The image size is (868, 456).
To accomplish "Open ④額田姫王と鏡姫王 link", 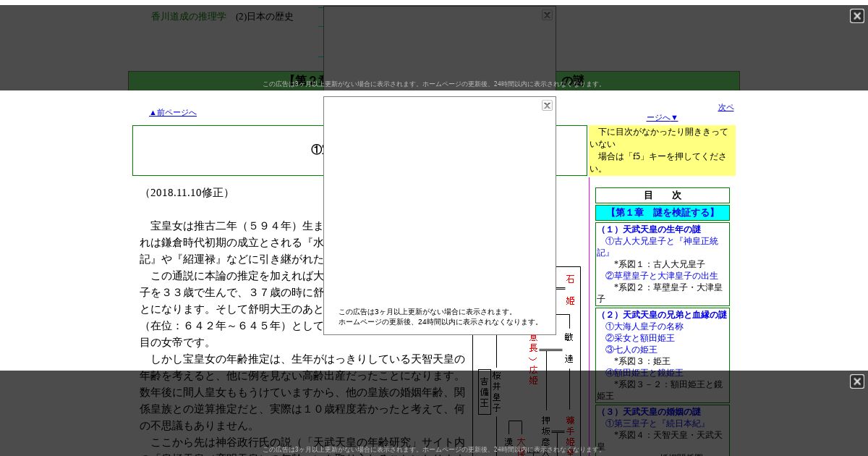I will (644, 373).
